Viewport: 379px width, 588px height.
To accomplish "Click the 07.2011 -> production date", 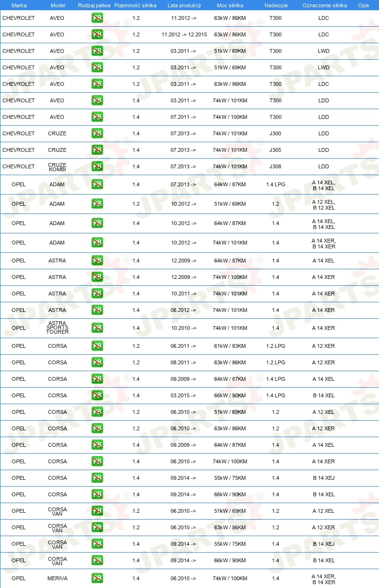I will coord(184,117).
